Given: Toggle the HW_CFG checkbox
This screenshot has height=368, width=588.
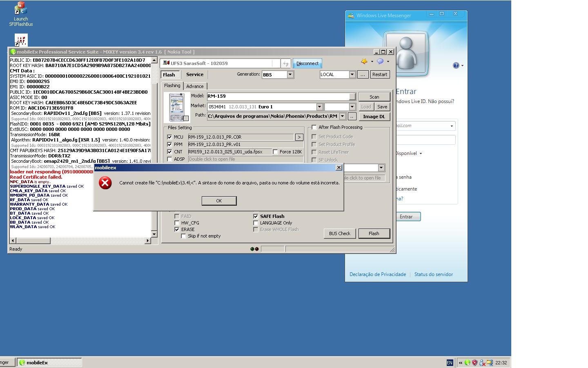Looking at the screenshot, I should tap(177, 223).
